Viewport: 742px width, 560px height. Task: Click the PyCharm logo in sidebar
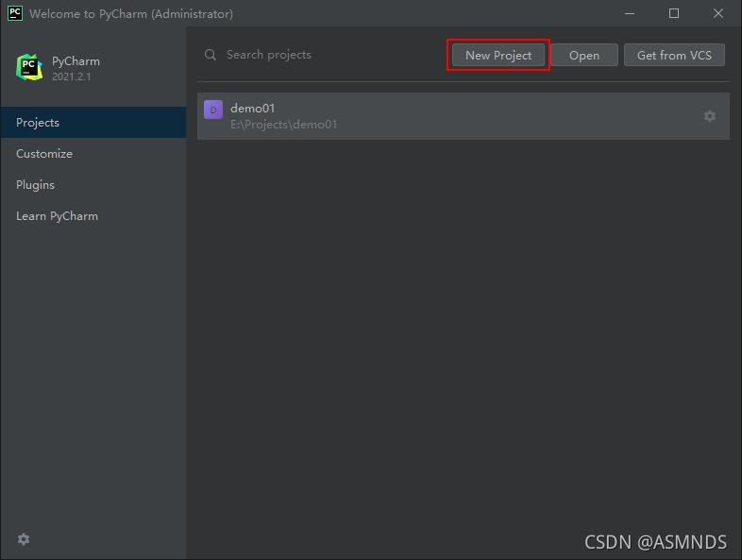29,67
